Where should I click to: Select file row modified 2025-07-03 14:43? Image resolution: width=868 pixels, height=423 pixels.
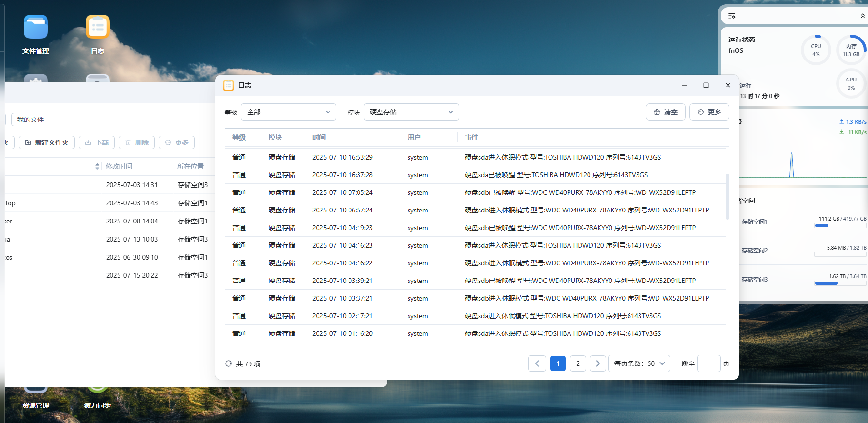[x=110, y=203]
